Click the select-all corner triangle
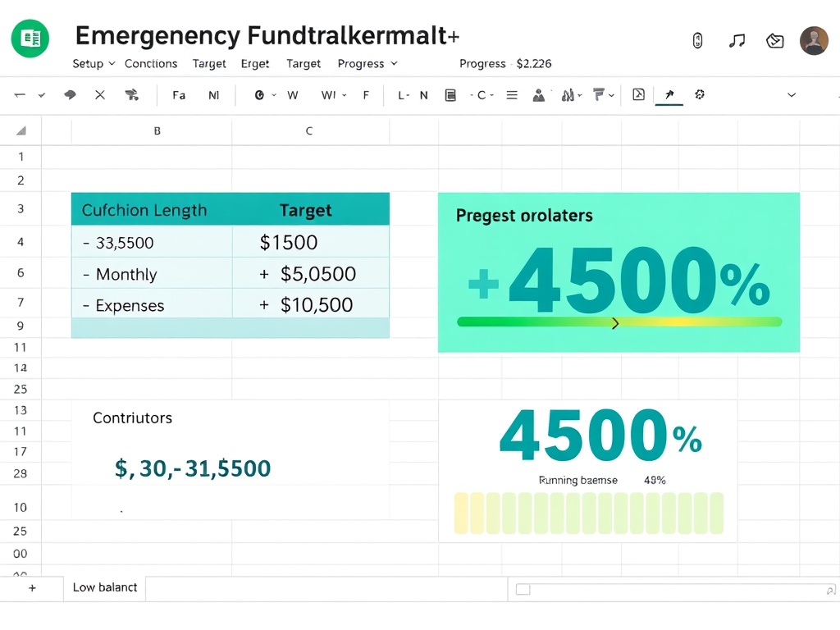 [x=21, y=130]
